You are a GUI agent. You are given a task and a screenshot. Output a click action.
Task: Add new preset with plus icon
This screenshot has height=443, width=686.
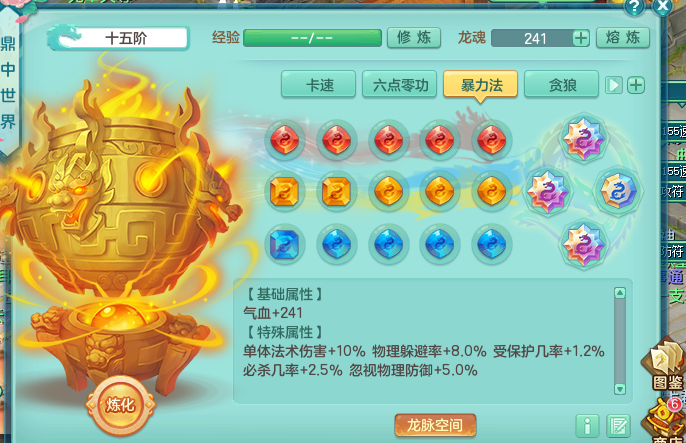coord(636,85)
